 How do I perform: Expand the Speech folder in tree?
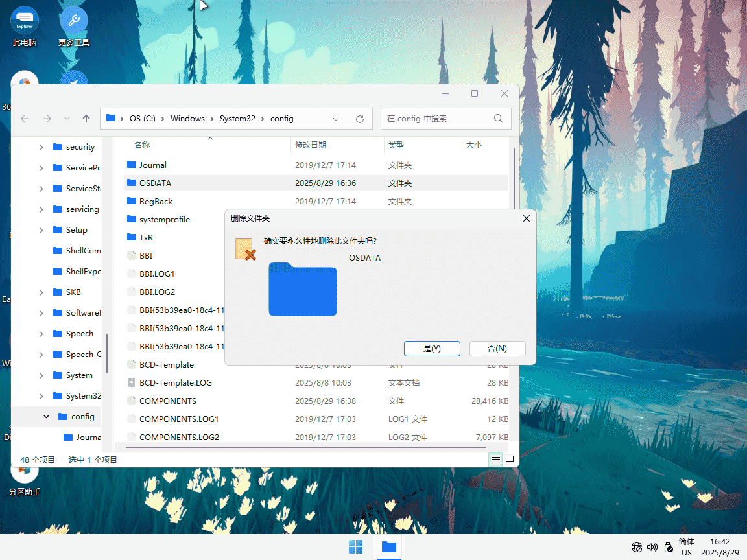[x=41, y=334]
